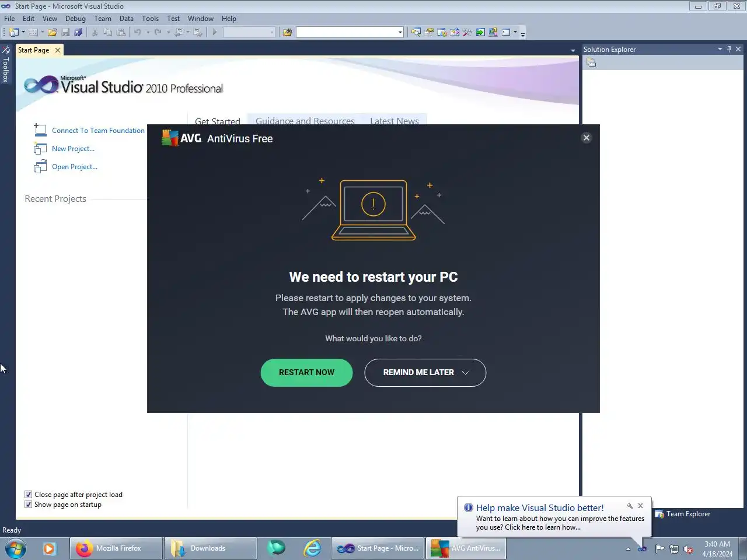The image size is (747, 560).
Task: Click the Object Browser toolbar icon
Action: coord(455,32)
